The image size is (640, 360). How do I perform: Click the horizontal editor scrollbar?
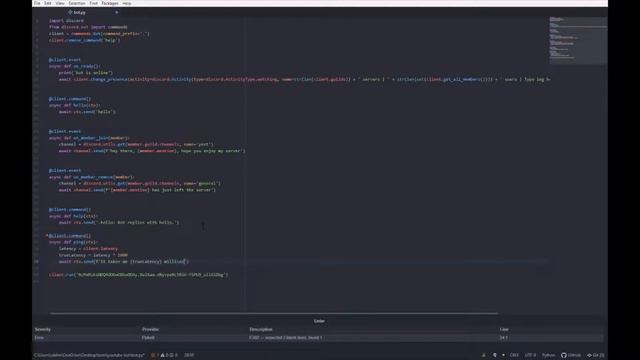(274, 313)
